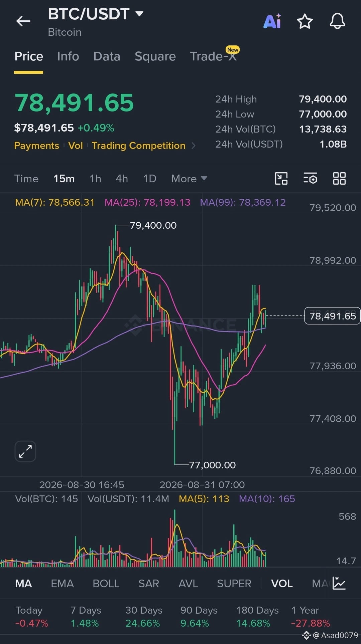Tap the volume MA(10): 165 label
This screenshot has width=361, height=644.
tap(267, 499)
